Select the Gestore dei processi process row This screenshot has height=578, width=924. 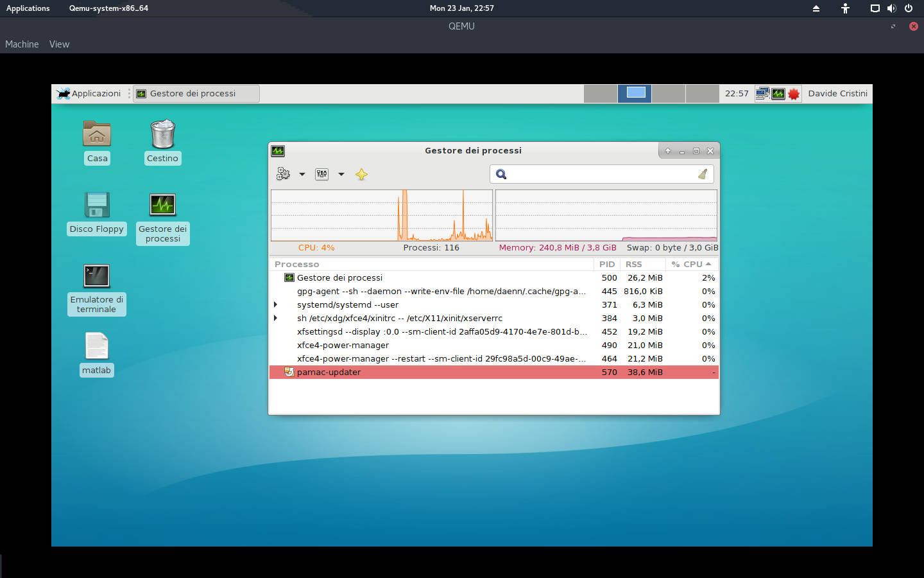494,277
